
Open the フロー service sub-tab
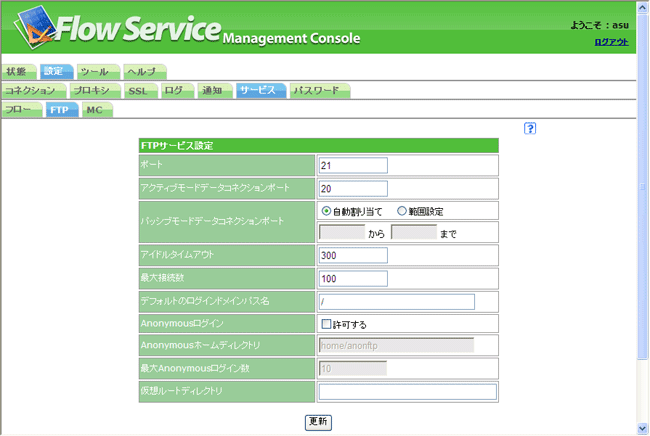point(19,110)
